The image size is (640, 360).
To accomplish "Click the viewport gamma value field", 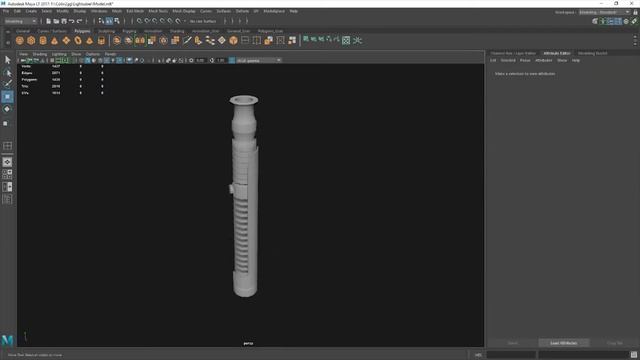I will click(x=221, y=60).
